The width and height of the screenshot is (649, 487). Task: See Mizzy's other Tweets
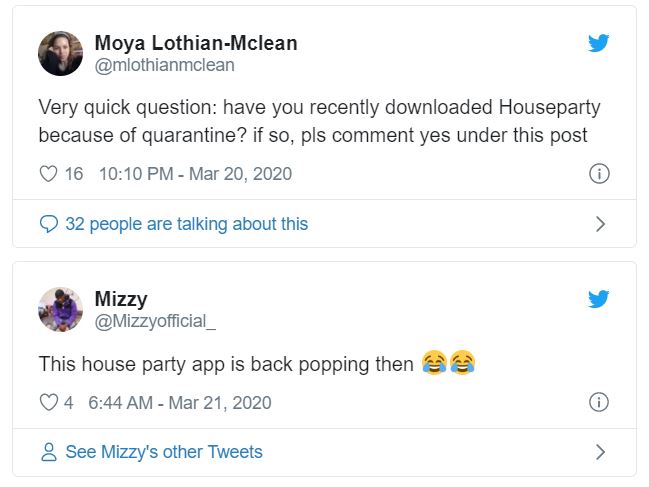tap(163, 452)
